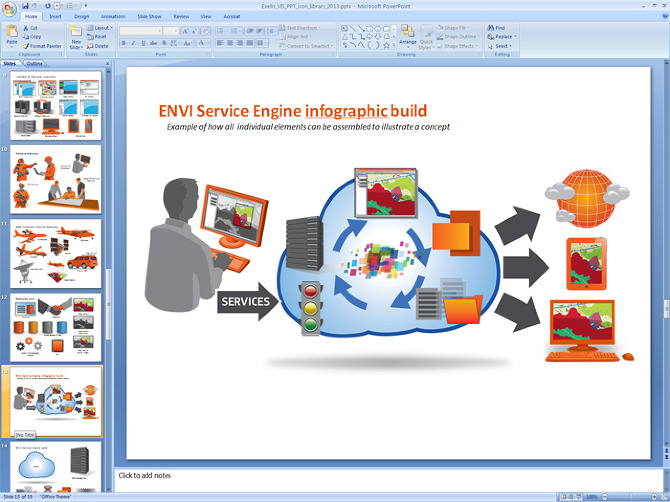Screen dimensions: 670x502
Task: Activate the Format Painter brush
Action: [42, 46]
